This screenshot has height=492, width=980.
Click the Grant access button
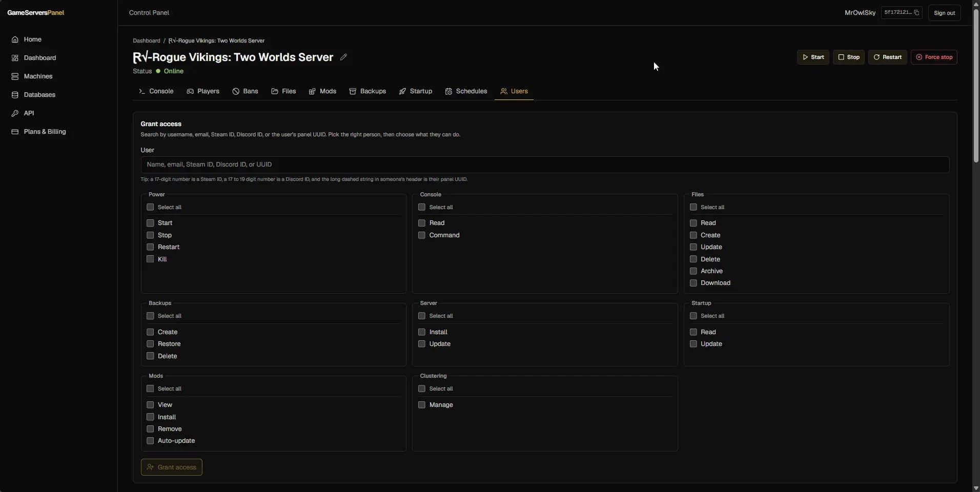coord(172,467)
